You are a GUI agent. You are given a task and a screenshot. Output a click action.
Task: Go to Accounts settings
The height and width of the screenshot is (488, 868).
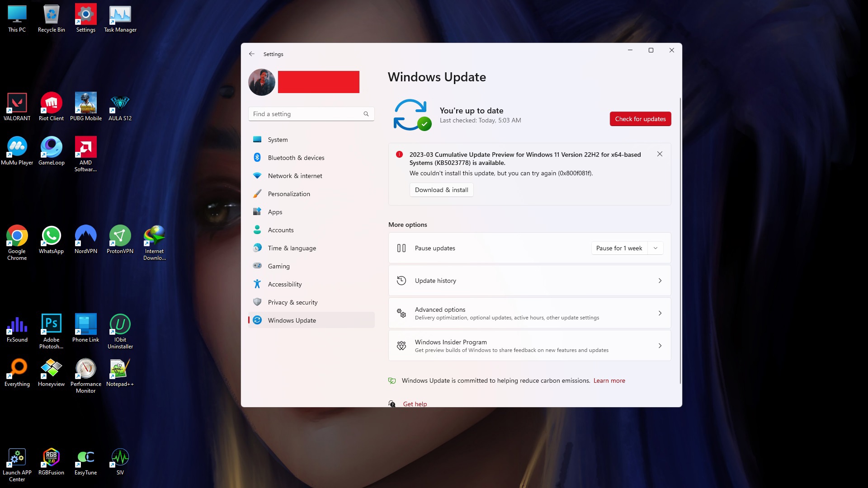311,230
